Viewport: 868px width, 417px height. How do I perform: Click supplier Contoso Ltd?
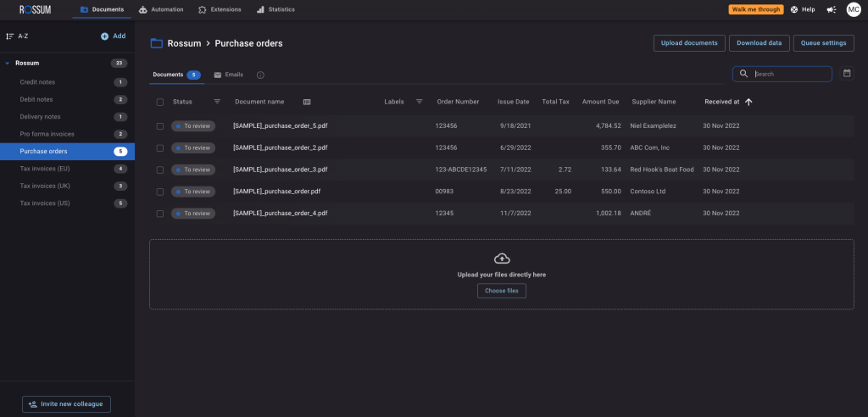click(x=648, y=192)
